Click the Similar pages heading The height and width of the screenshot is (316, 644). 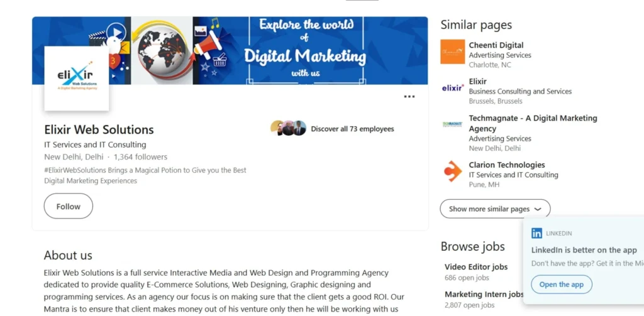pyautogui.click(x=476, y=25)
